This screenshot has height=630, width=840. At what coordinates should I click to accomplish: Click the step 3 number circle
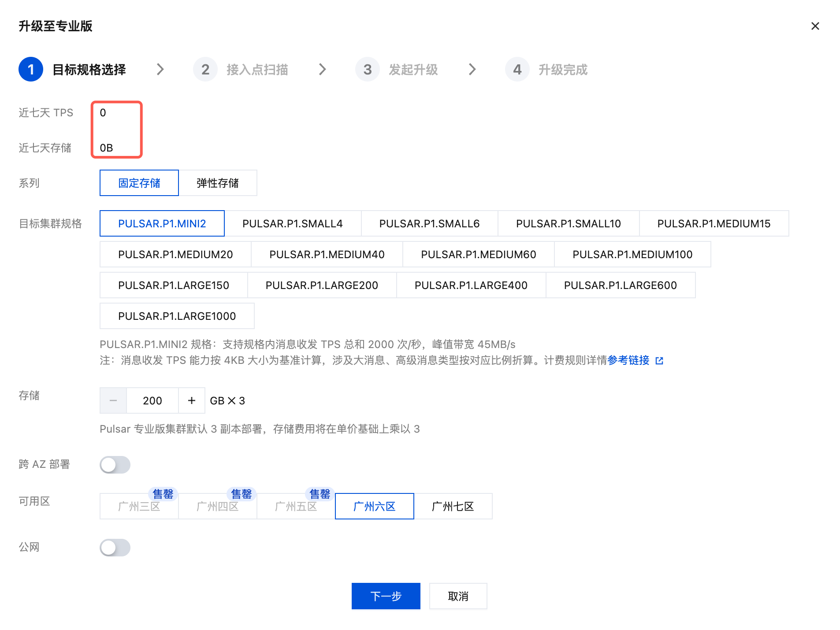pyautogui.click(x=367, y=69)
